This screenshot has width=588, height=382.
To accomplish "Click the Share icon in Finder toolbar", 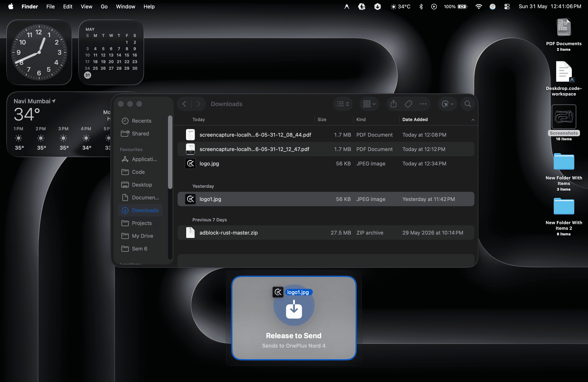I will 393,104.
